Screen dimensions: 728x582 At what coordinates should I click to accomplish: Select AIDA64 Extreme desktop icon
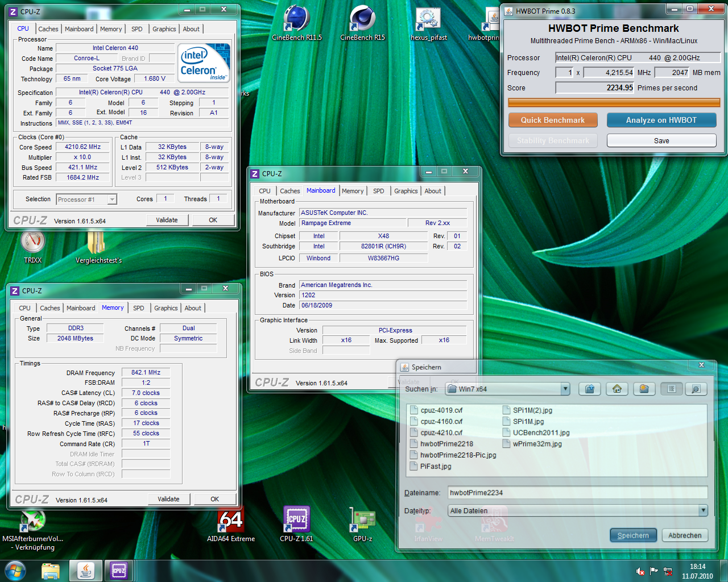coord(231,525)
